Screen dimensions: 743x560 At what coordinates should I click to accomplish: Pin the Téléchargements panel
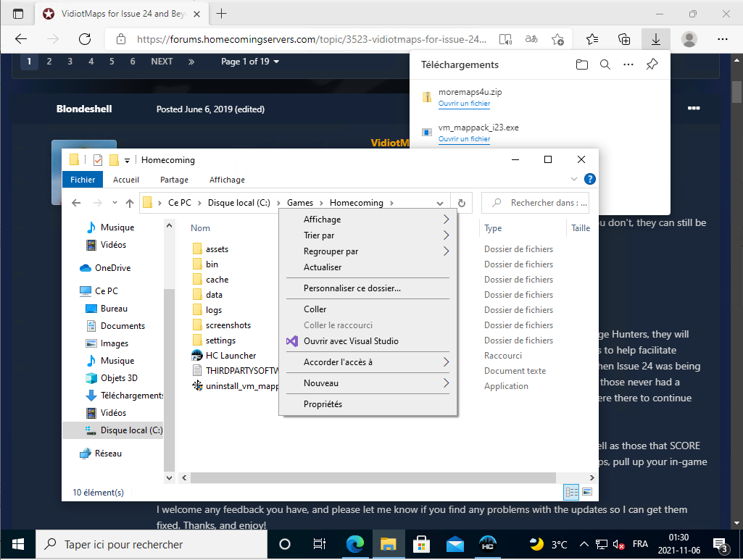pos(652,64)
